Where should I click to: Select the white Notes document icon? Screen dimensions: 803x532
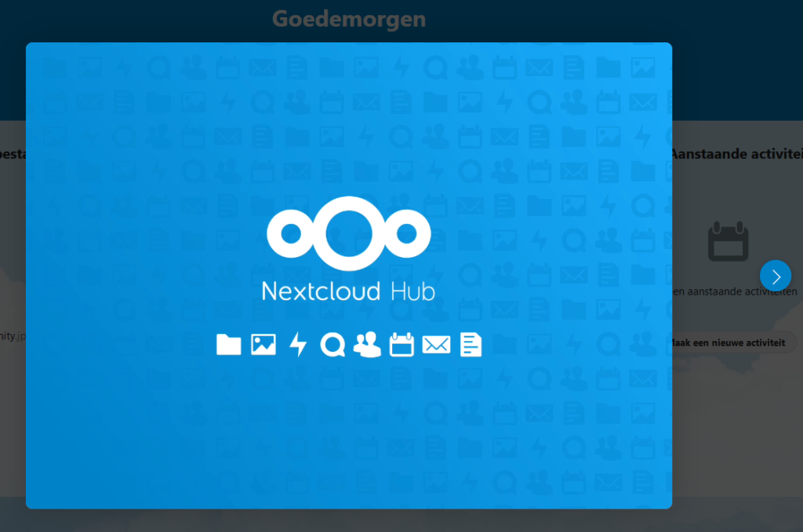point(471,345)
